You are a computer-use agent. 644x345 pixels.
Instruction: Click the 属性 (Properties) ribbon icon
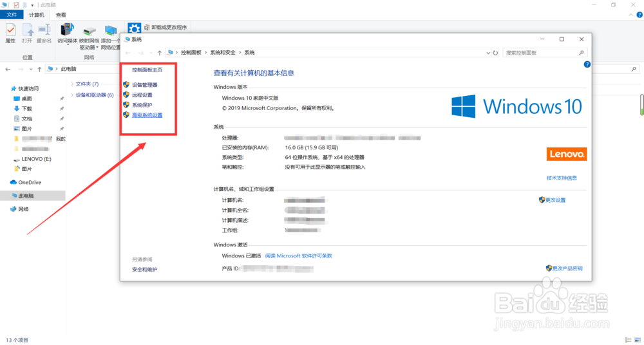[10, 33]
